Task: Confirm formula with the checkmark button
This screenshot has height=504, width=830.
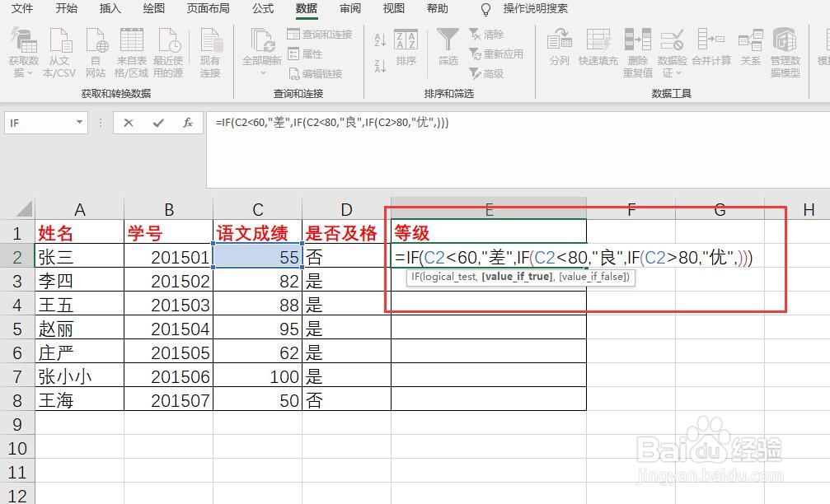Action: tap(159, 123)
